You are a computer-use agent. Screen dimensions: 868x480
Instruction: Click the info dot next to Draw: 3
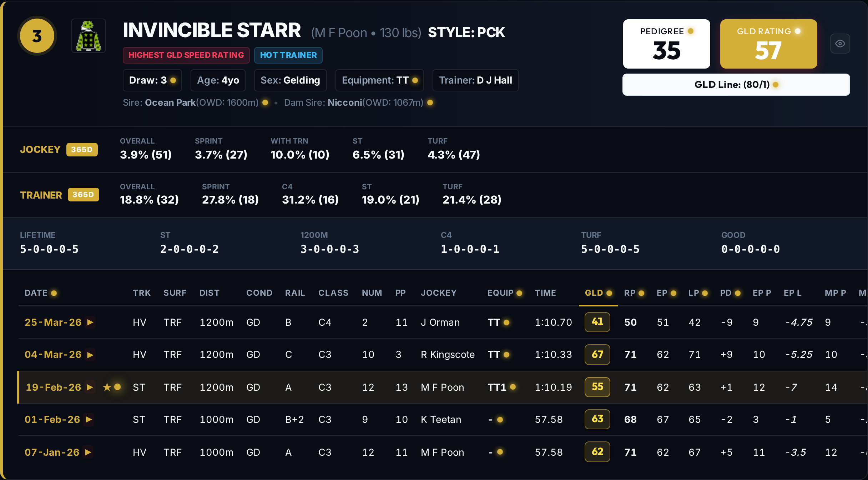(x=173, y=80)
